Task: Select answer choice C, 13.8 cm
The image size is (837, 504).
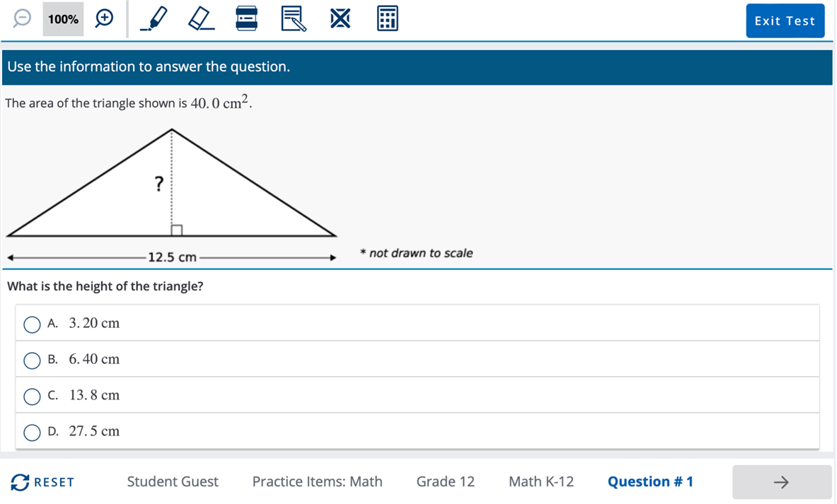Action: click(32, 396)
